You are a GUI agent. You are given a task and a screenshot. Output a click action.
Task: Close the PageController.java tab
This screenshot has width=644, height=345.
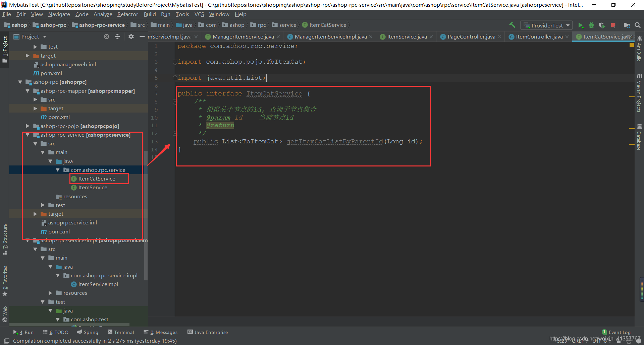[x=499, y=37]
